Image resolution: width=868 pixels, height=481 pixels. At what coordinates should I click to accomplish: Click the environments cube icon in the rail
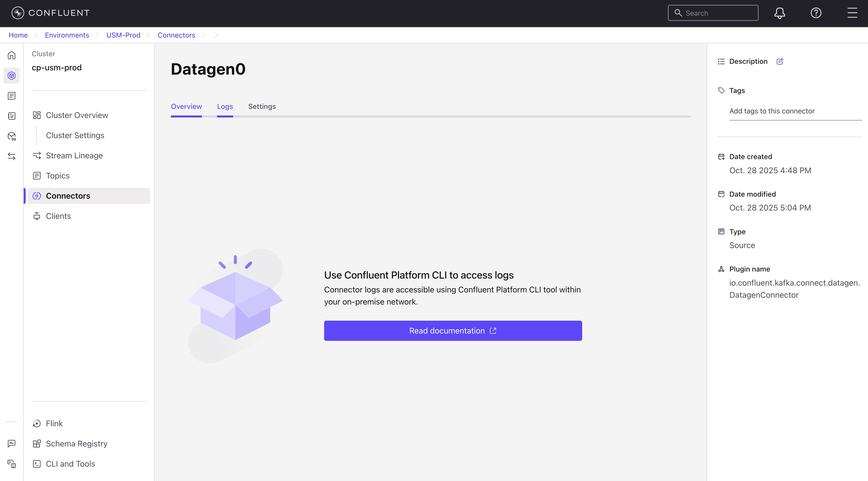12,76
